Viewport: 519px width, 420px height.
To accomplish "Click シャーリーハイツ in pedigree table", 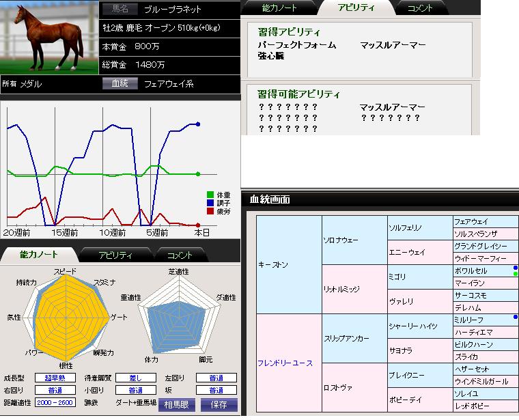I will (420, 326).
